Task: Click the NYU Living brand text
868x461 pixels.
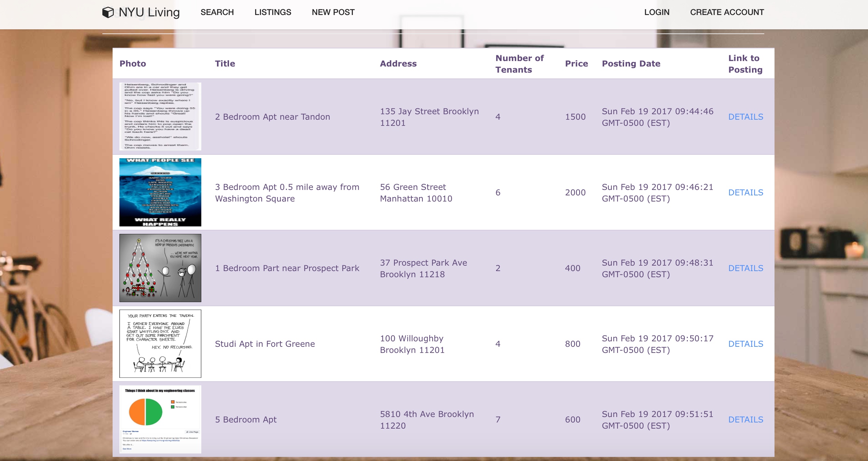Action: pos(149,12)
